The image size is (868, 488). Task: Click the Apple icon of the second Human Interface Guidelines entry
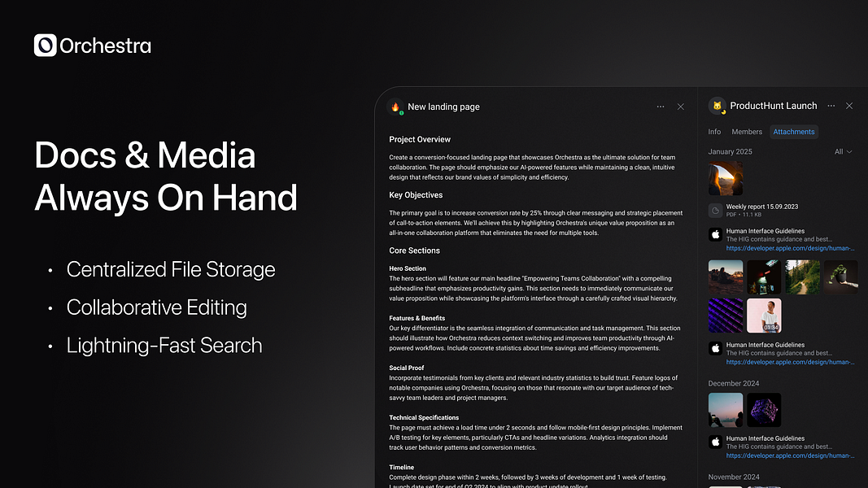point(715,349)
